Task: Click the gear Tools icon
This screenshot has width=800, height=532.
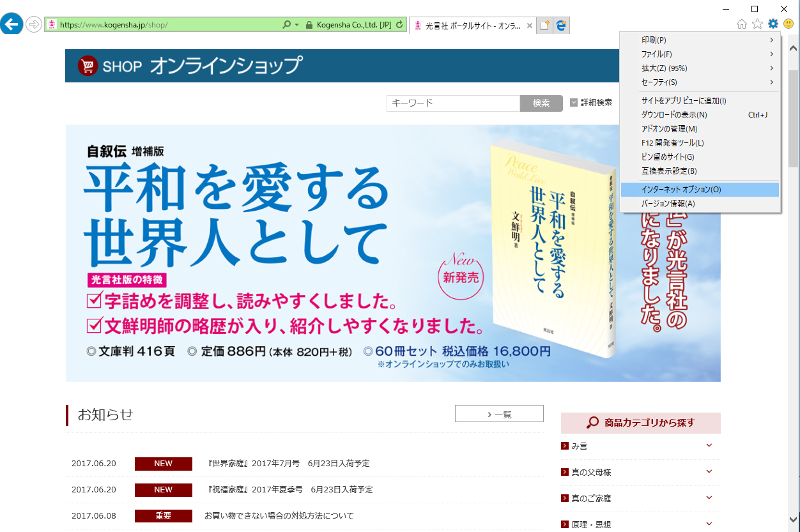Action: (x=773, y=24)
